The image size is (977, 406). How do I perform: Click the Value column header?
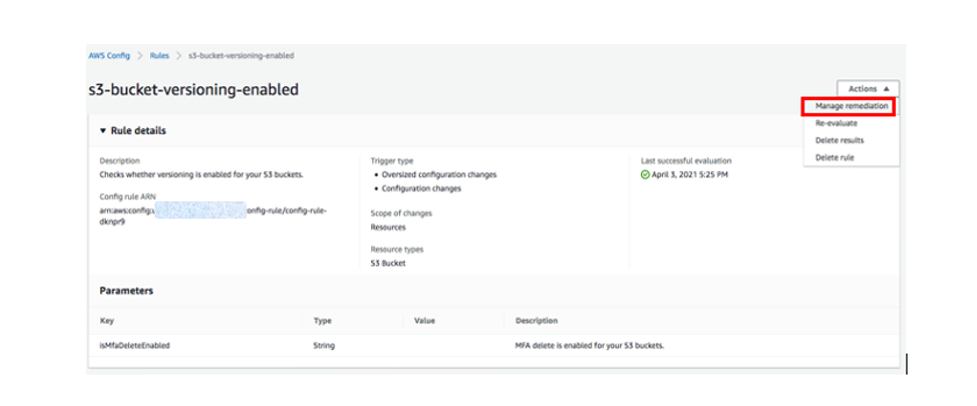(424, 321)
